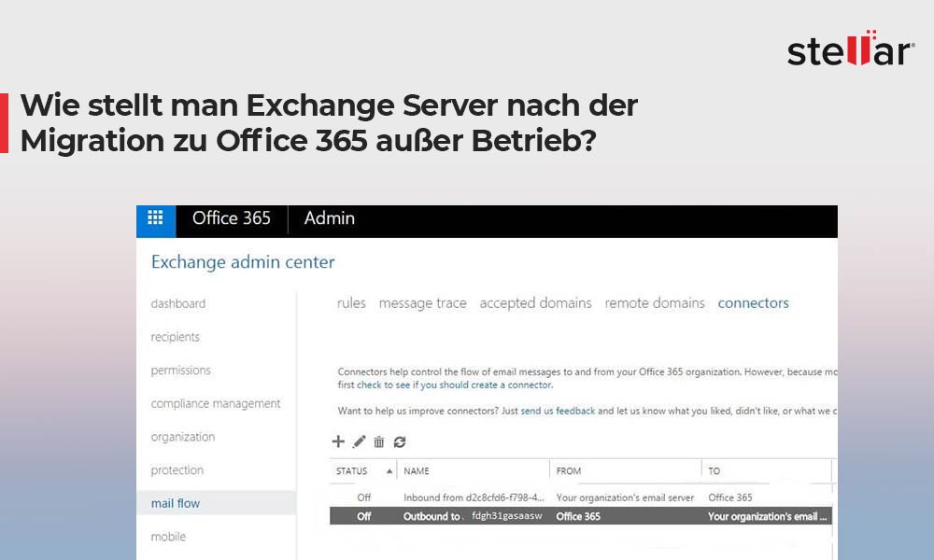The height and width of the screenshot is (560, 934).
Task: Click the 'Office 365' TO cell of inbound row
Action: (730, 497)
